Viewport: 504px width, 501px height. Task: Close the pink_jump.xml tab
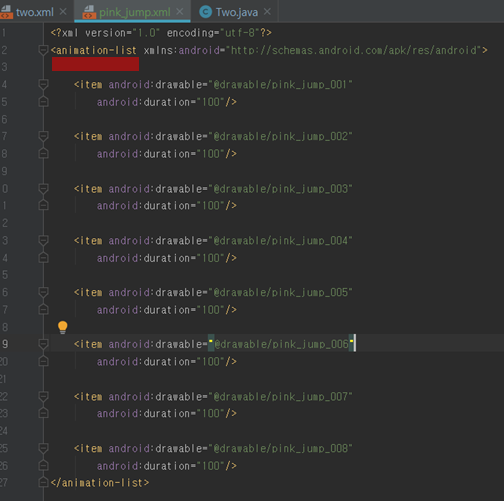point(180,12)
